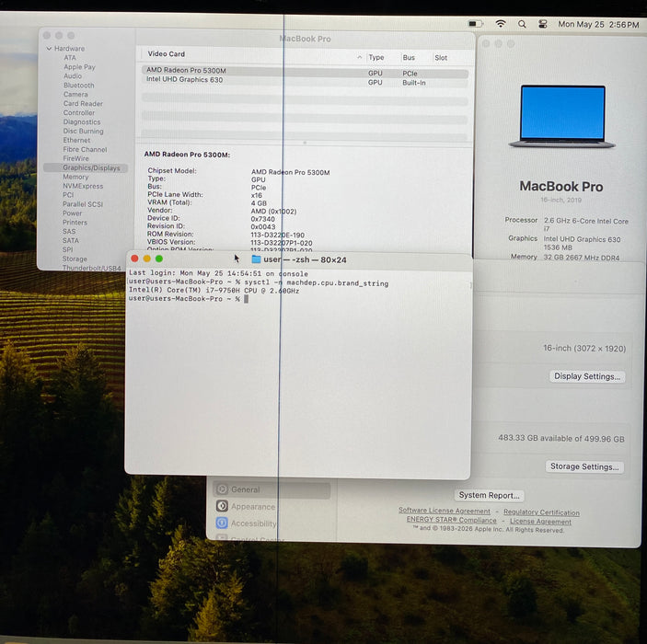
Task: Select Power in hardware list
Action: click(x=72, y=213)
